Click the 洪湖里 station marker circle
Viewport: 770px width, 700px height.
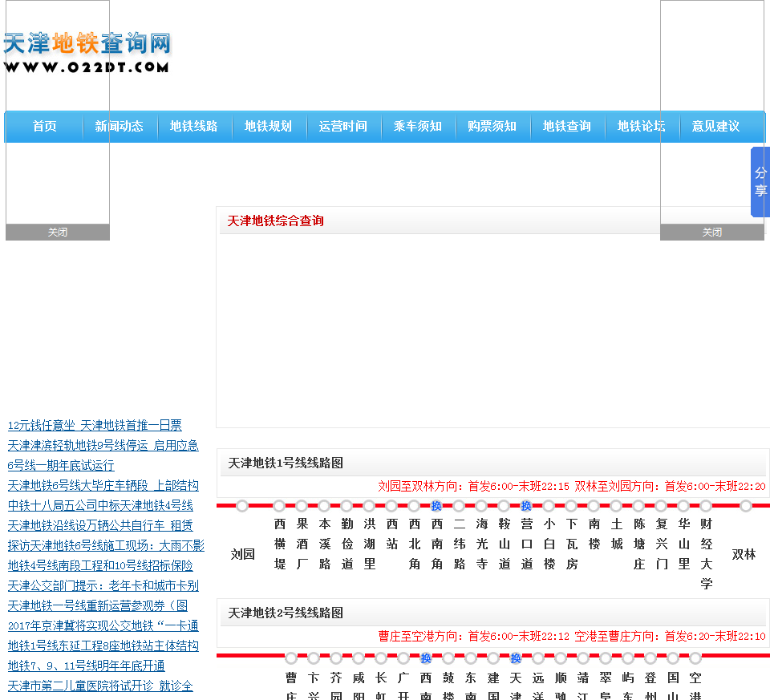369,506
